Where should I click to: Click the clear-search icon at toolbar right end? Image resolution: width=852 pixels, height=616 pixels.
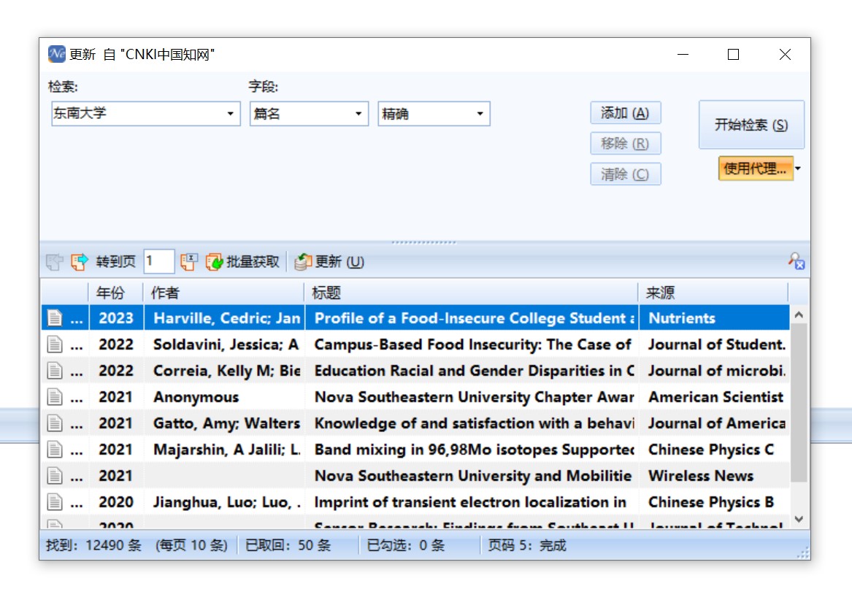click(796, 261)
